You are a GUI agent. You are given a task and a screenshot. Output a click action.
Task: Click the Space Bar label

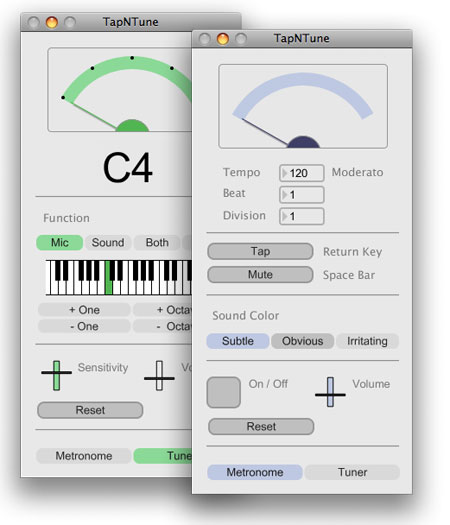[349, 275]
